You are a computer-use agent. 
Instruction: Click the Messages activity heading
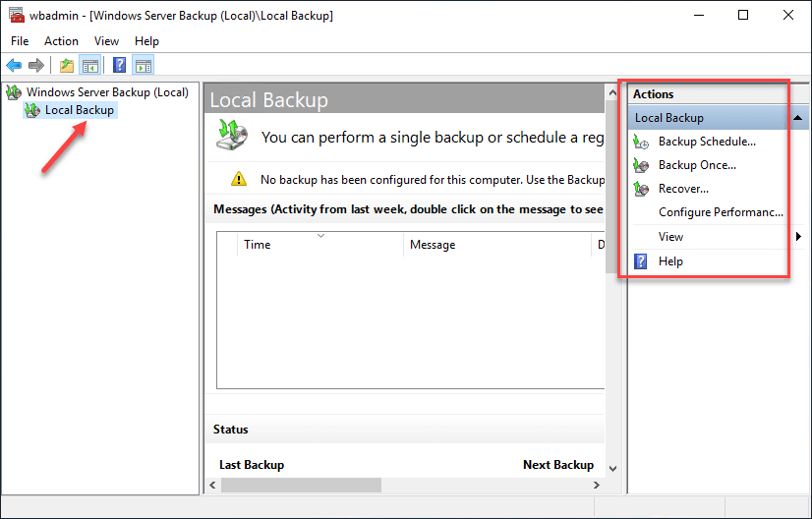(x=408, y=209)
